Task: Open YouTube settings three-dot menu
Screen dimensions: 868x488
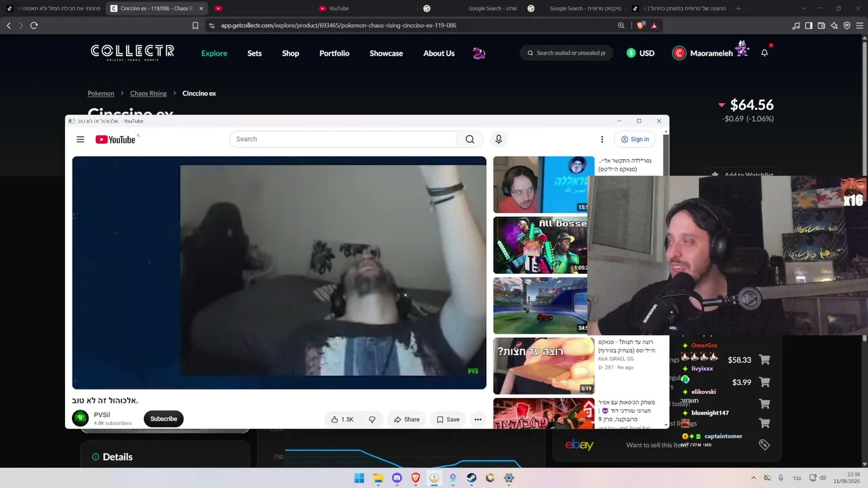Action: pos(601,139)
